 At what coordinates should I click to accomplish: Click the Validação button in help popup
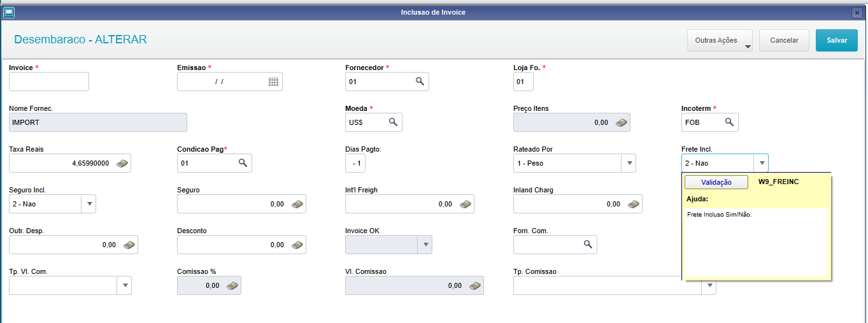point(716,182)
